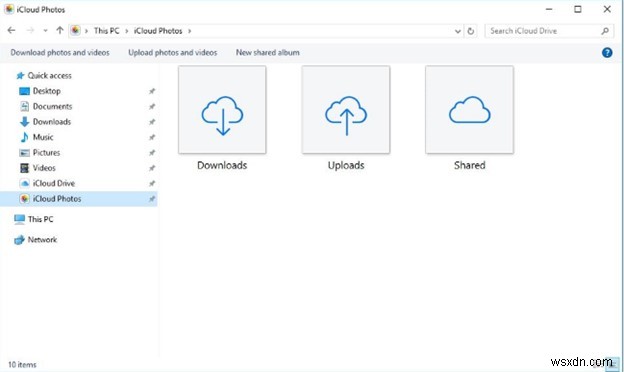
Task: Open recent locations dropdown arrow
Action: pyautogui.click(x=45, y=31)
